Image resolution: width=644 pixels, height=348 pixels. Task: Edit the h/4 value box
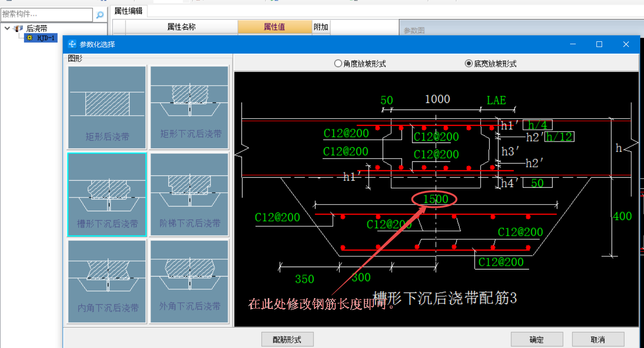tap(537, 125)
